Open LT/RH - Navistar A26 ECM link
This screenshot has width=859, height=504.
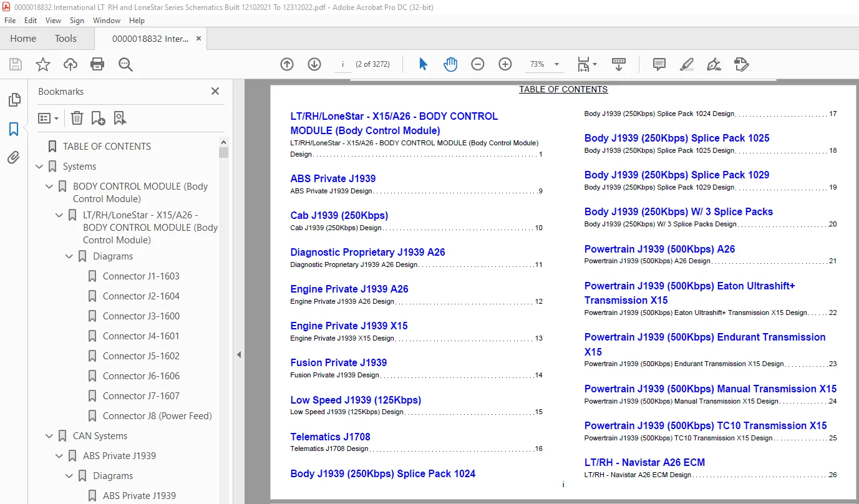pyautogui.click(x=645, y=462)
